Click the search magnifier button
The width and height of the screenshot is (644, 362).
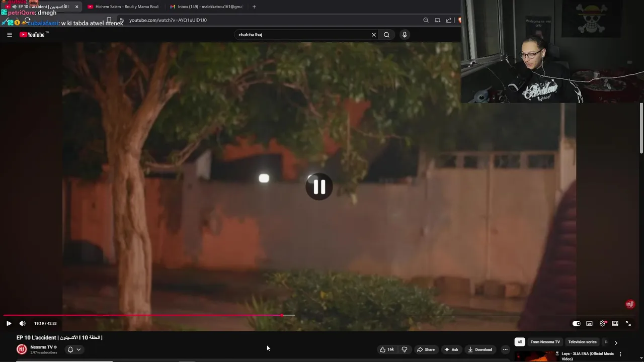[x=386, y=35]
